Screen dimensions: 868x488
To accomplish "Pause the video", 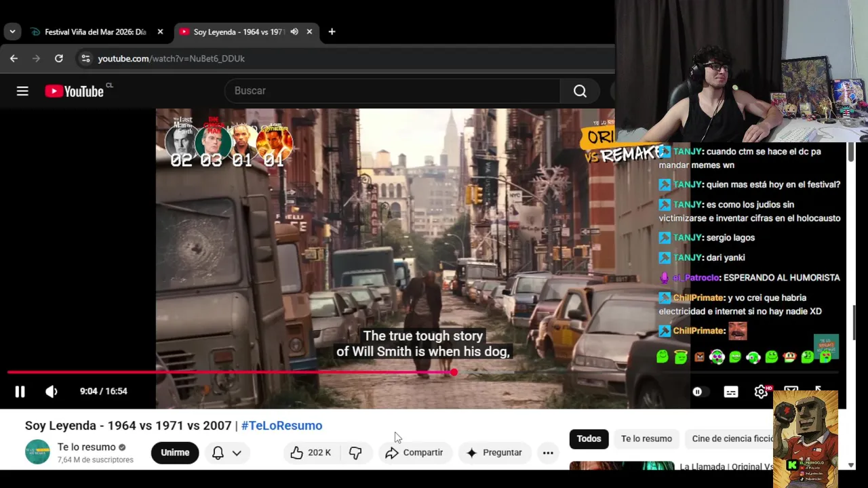I will [20, 391].
